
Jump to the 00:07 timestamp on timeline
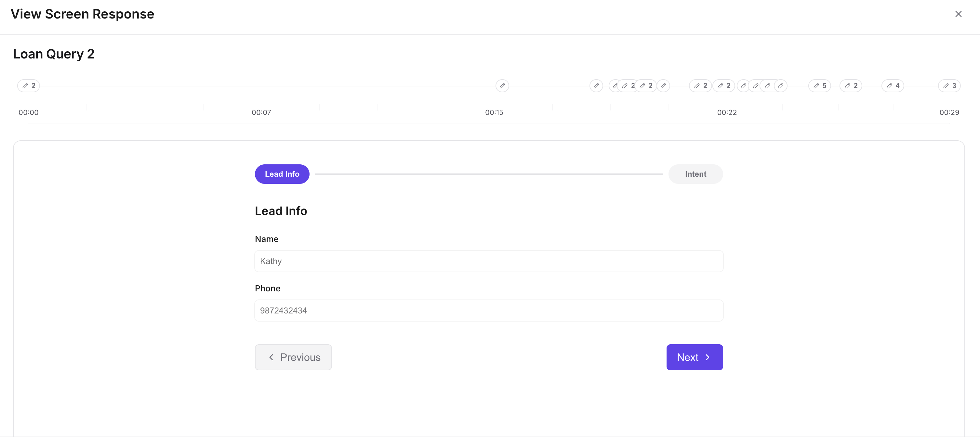click(x=261, y=112)
